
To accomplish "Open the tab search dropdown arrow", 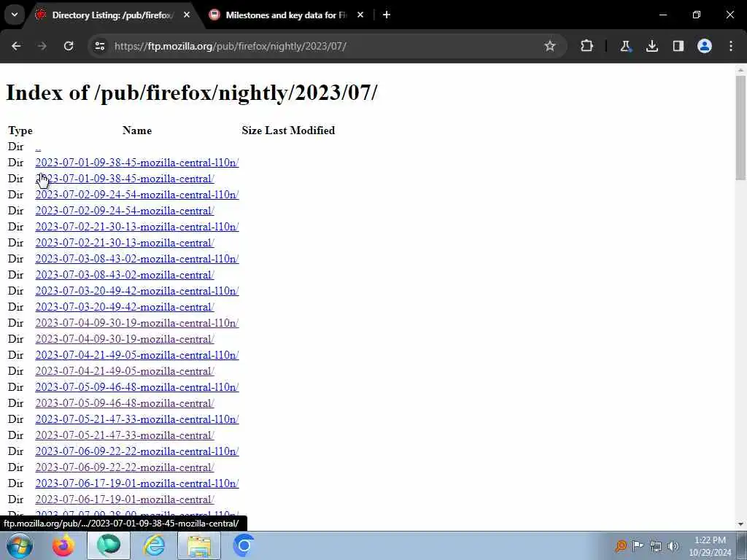I will click(x=15, y=15).
